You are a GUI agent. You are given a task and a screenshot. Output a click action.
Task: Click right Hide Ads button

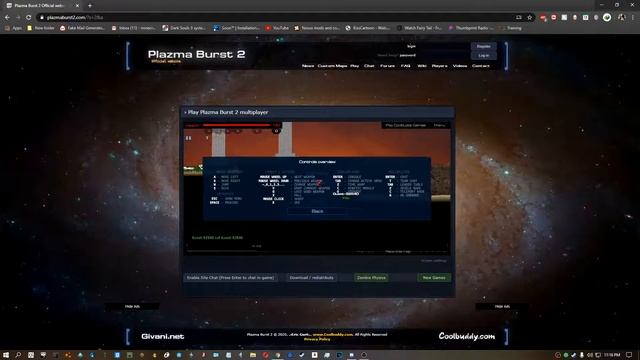point(502,307)
